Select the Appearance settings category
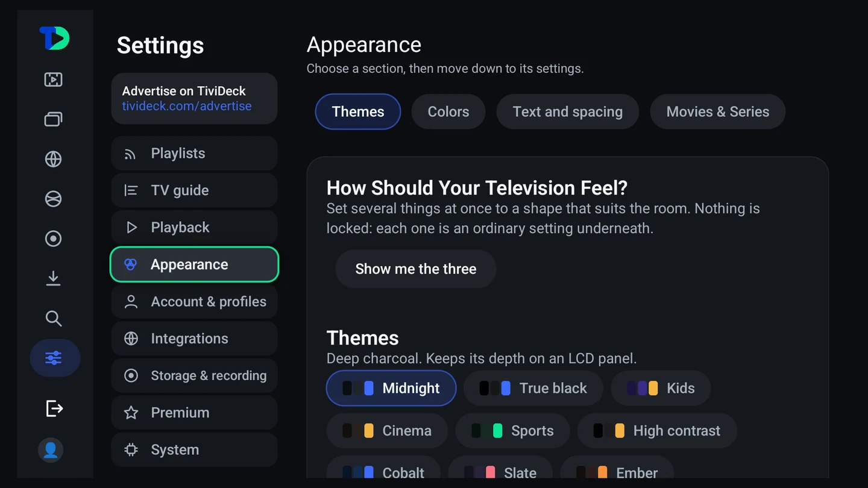Viewport: 868px width, 488px height. tap(194, 264)
